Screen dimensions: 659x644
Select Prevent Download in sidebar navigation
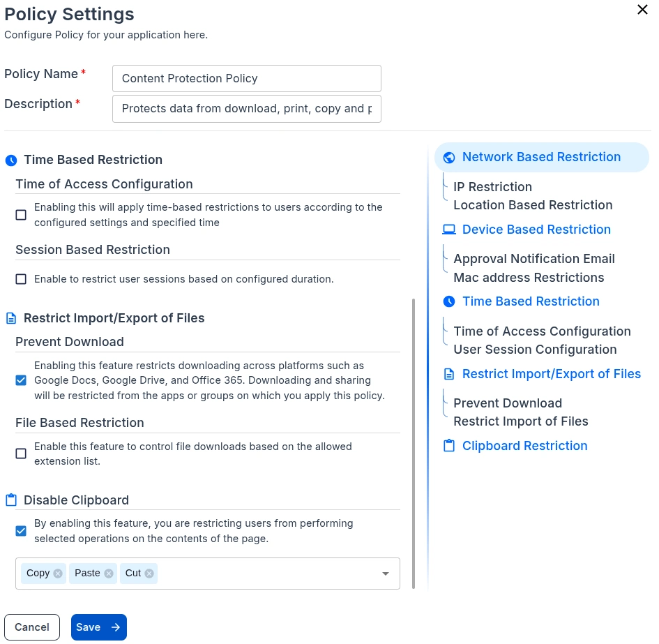coord(508,403)
